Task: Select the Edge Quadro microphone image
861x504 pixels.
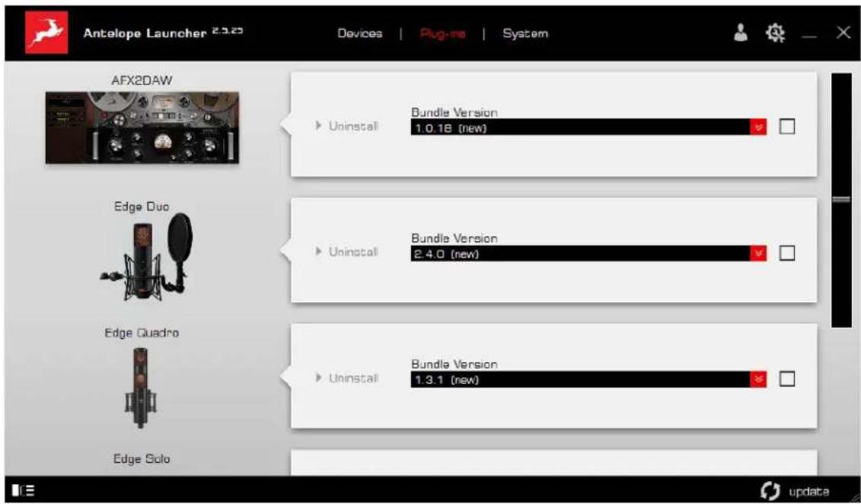Action: (141, 388)
